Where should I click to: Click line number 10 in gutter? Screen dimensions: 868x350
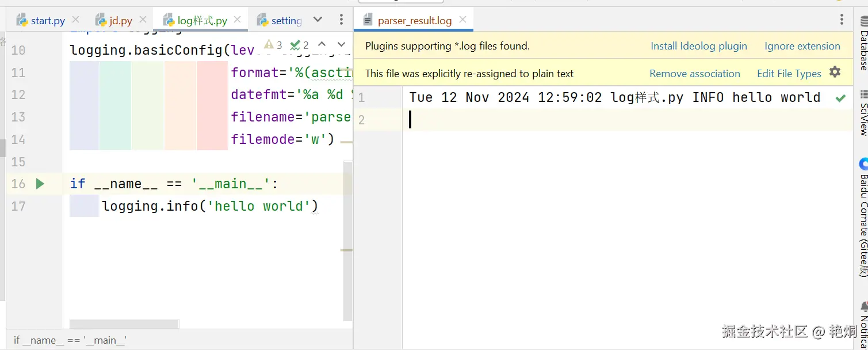point(18,51)
